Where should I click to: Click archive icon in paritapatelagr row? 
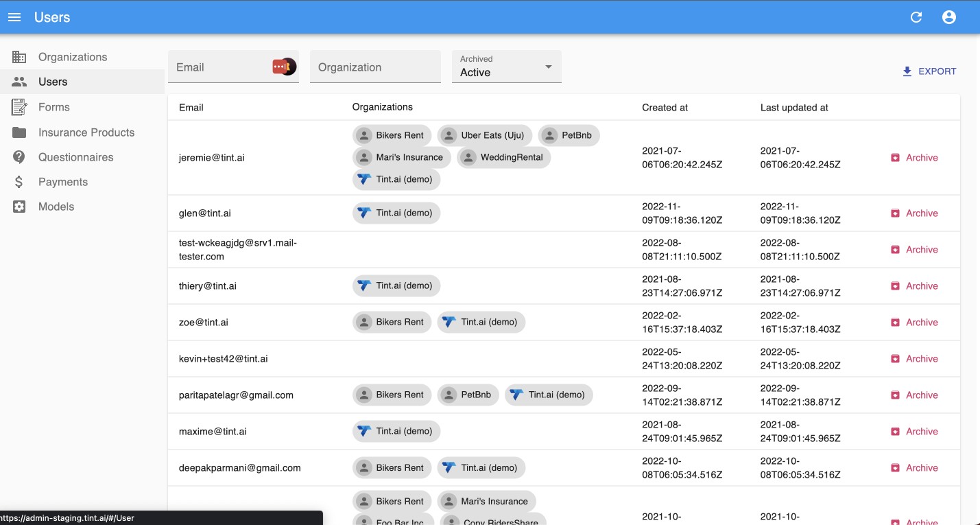click(x=895, y=395)
